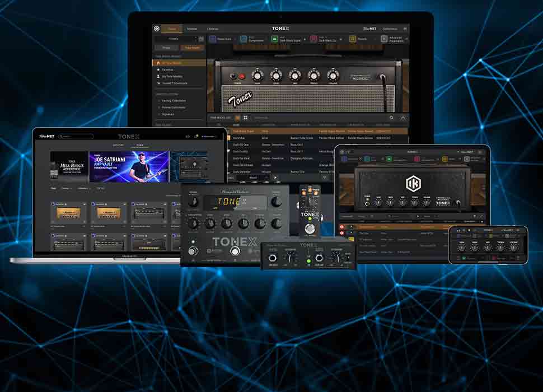
Task: Open the Noise Gate module on the monitor
Action: point(213,39)
